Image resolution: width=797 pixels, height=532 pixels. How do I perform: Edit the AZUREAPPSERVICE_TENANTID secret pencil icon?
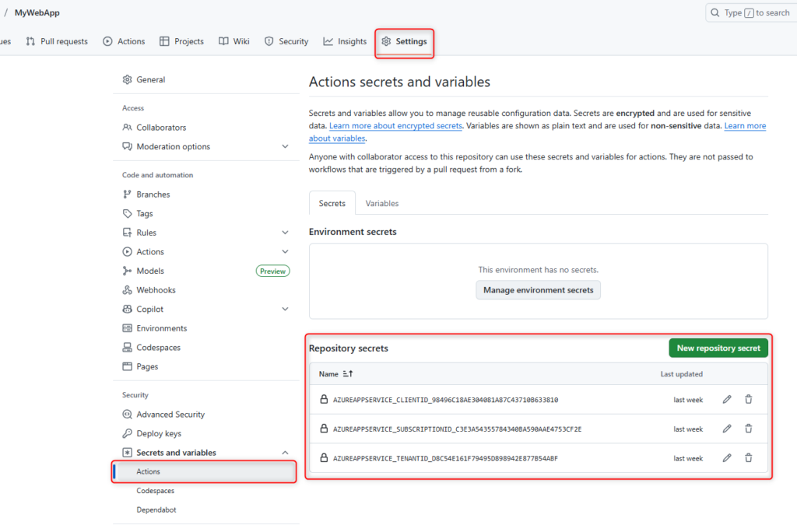coord(727,458)
